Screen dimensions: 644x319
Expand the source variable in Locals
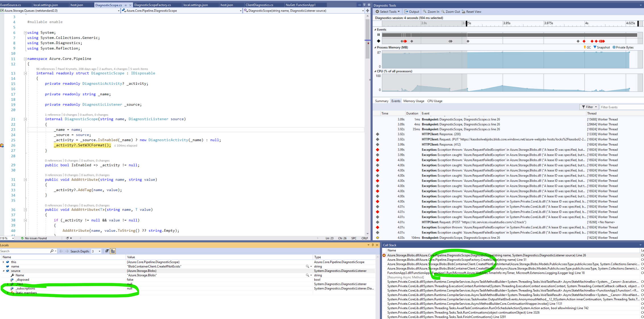tap(3, 271)
